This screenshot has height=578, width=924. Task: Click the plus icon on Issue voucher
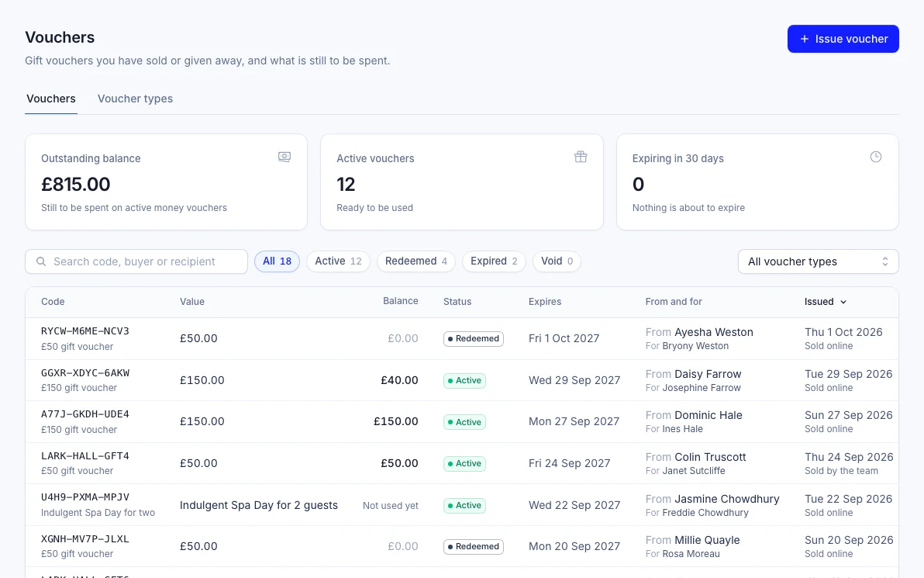coord(805,39)
